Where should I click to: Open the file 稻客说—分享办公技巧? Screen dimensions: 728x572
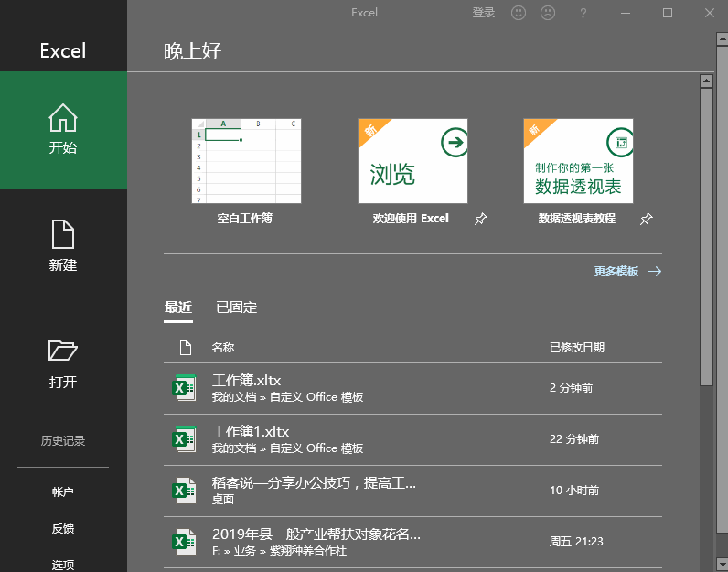pos(412,491)
